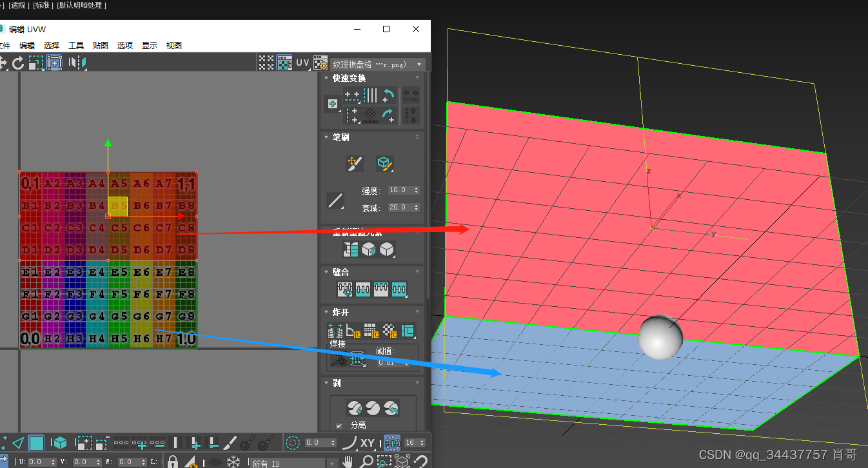868x468 pixels.
Task: Toggle the 分离 checkbox in the 剥 panel
Action: point(339,425)
